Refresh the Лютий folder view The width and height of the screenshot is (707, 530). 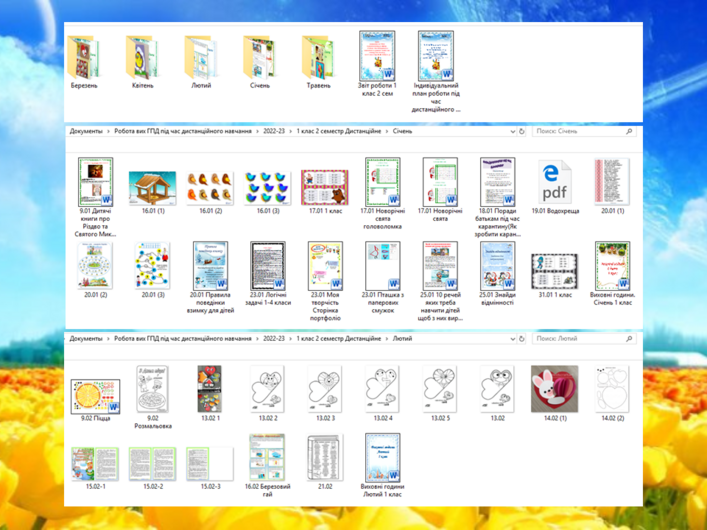point(522,339)
